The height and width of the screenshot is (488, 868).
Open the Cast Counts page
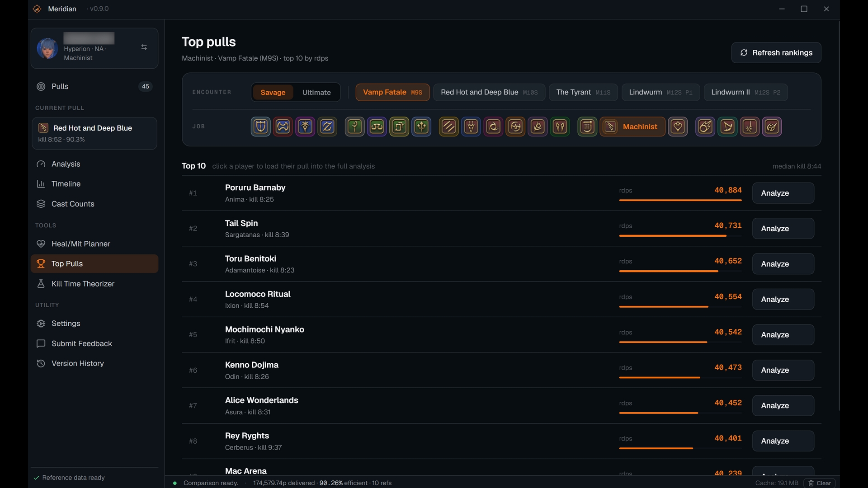94,204
